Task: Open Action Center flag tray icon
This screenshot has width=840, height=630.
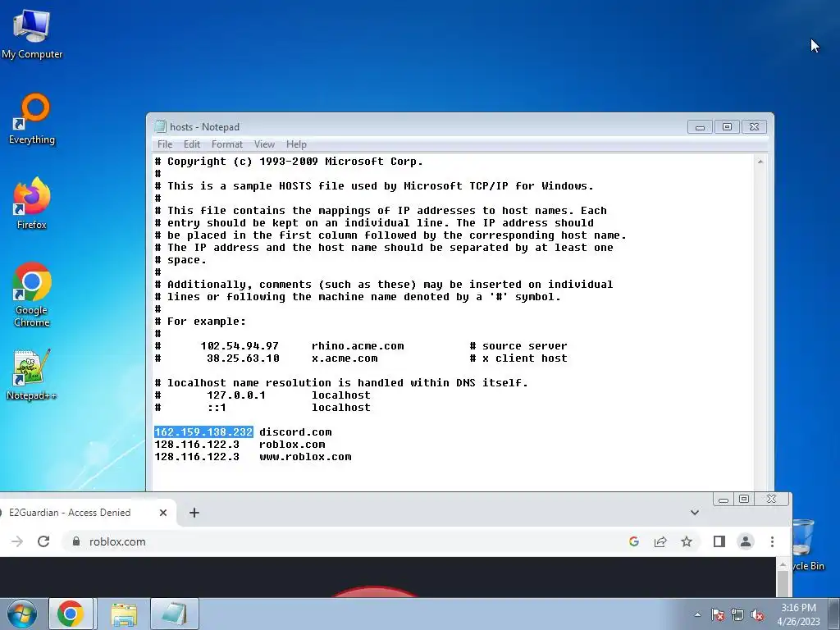Action: [718, 614]
